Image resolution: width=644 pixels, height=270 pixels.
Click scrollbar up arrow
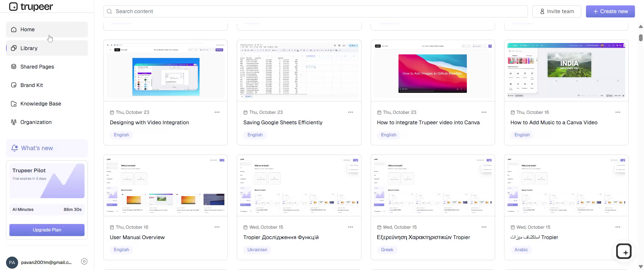(641, 27)
